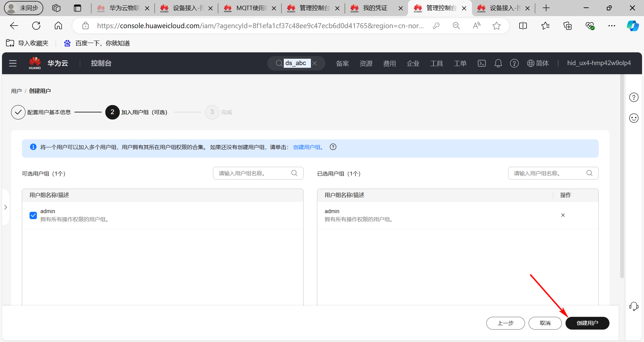Screen dimensions: 644x342
Task: Open the 工单 menu in the top bar
Action: tap(460, 63)
